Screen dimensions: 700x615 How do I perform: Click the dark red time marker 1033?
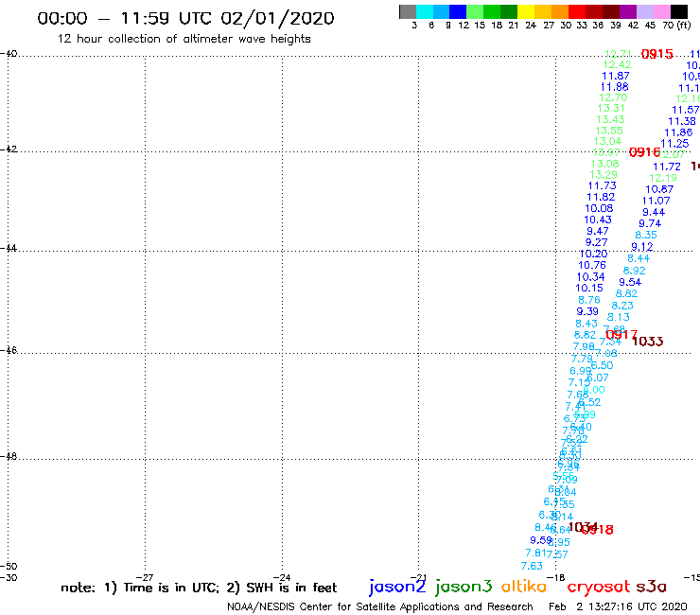coord(648,342)
